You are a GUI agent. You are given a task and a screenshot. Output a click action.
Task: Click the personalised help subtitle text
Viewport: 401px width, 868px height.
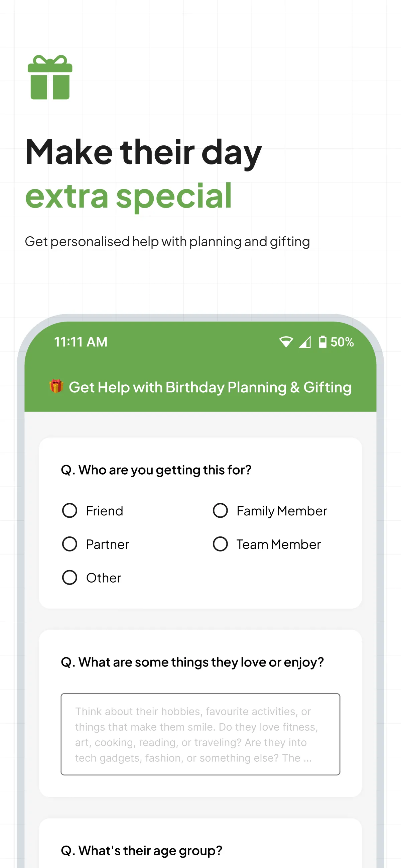coord(167,242)
